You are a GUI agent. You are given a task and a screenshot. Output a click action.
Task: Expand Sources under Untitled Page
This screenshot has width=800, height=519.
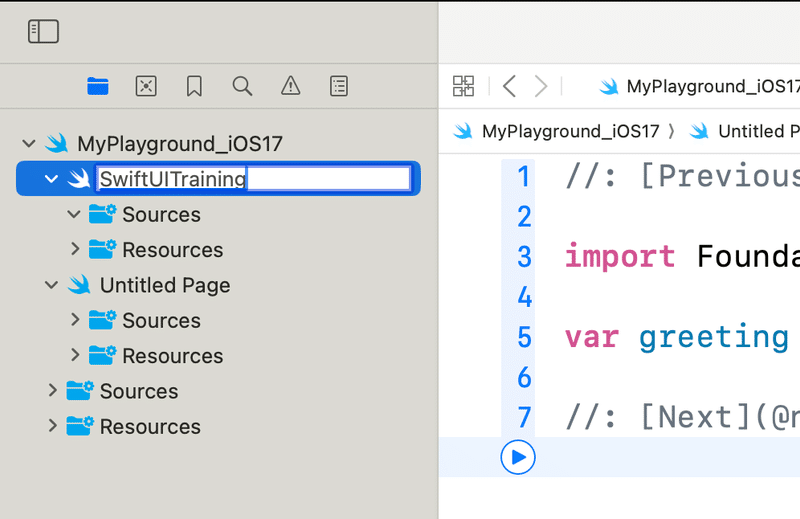click(x=75, y=320)
